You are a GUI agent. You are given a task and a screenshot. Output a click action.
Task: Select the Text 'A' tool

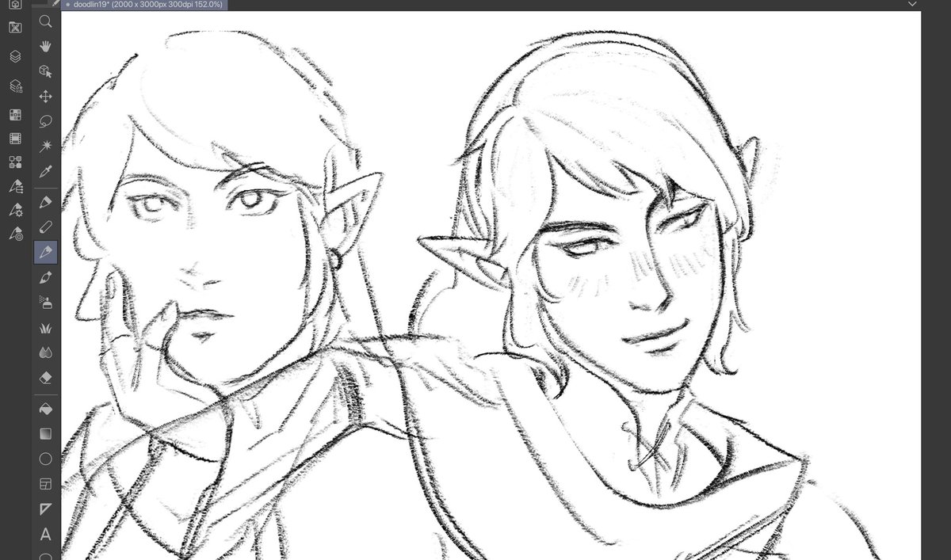(45, 534)
